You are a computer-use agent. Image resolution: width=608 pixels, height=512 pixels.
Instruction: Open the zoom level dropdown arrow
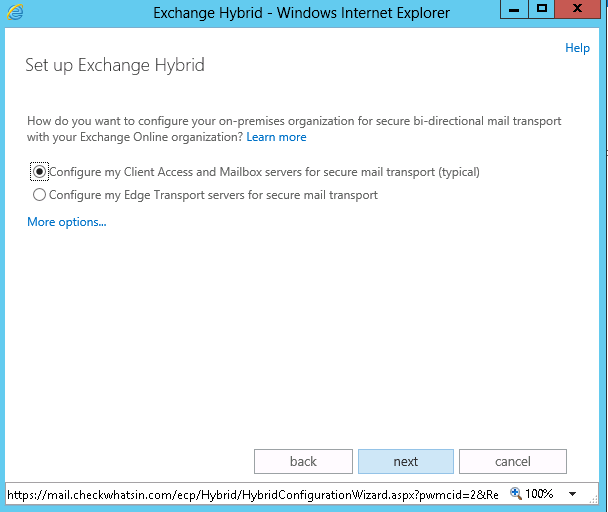click(572, 494)
